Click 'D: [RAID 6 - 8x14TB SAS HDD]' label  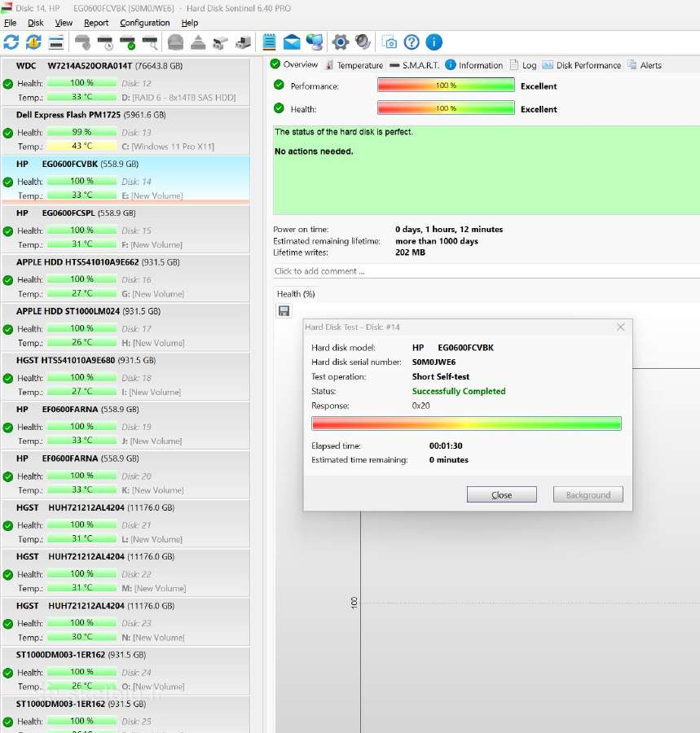click(x=178, y=97)
